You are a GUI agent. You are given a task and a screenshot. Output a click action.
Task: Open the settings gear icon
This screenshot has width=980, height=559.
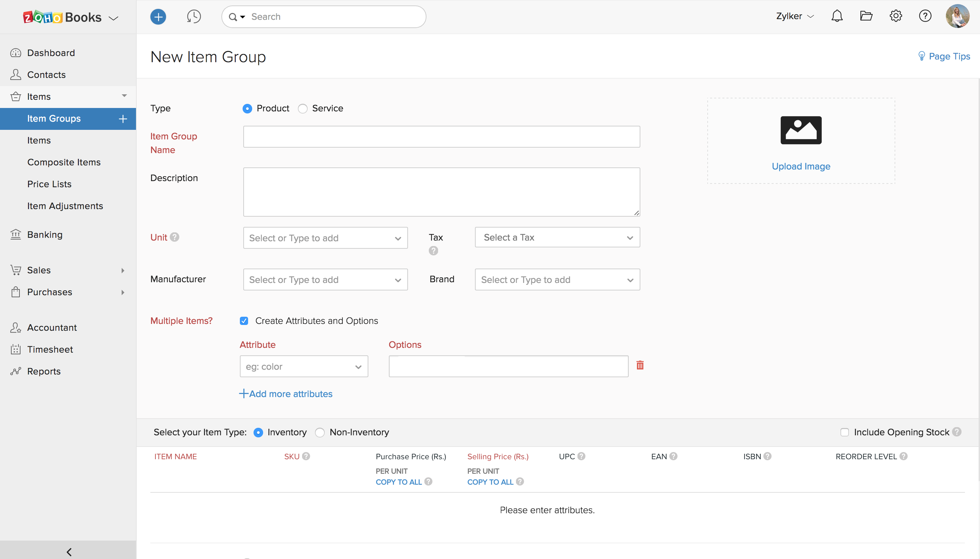point(896,16)
